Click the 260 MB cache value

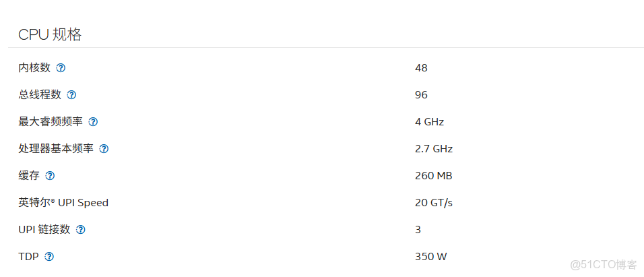pyautogui.click(x=433, y=176)
